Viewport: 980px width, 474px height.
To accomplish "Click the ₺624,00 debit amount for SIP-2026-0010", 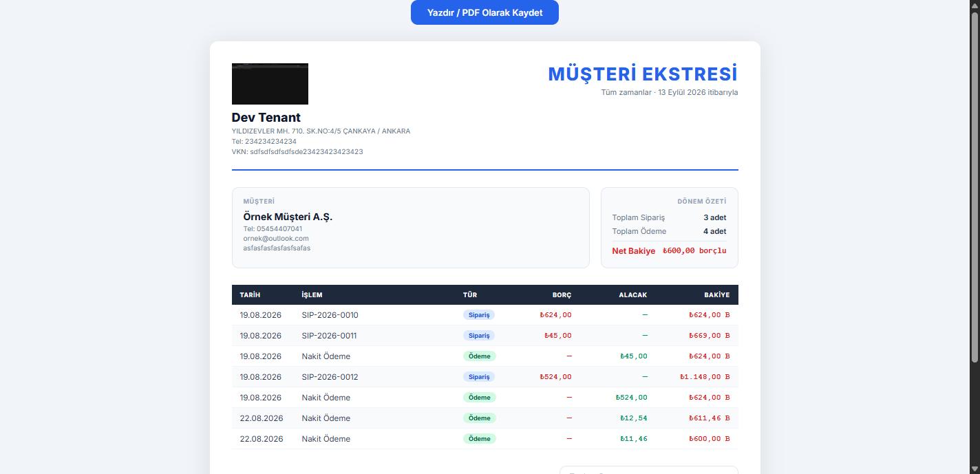I will tap(556, 315).
